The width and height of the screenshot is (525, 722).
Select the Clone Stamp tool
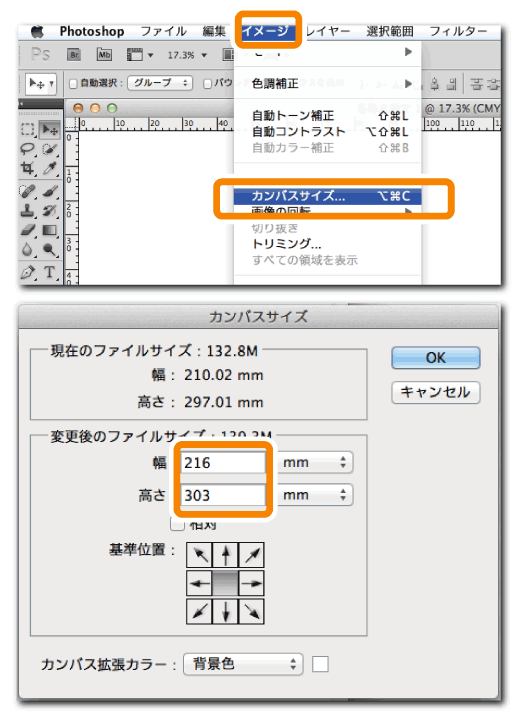click(28, 210)
